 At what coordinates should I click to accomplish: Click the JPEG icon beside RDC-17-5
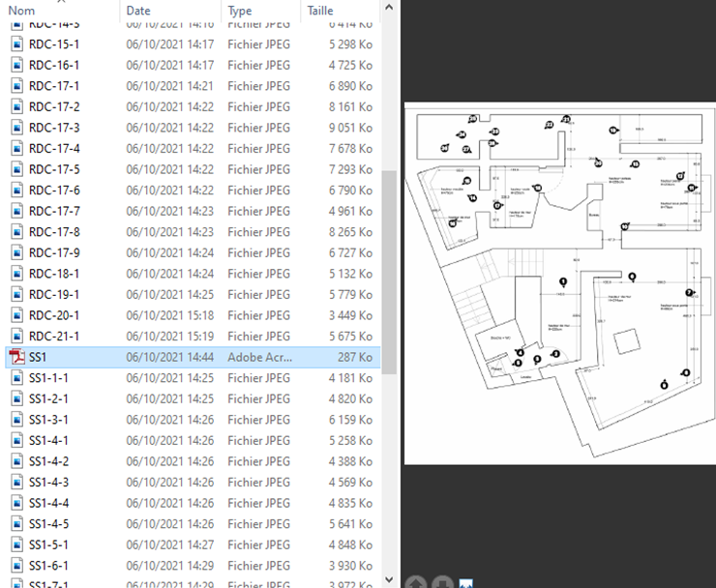16,169
